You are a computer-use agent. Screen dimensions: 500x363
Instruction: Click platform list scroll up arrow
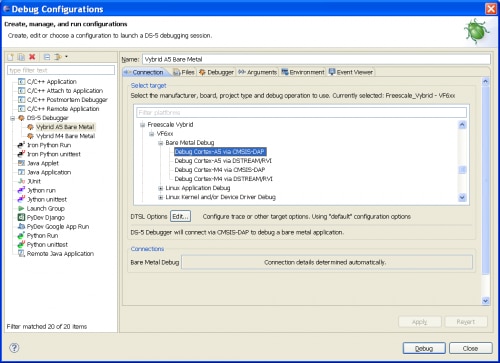pyautogui.click(x=462, y=125)
